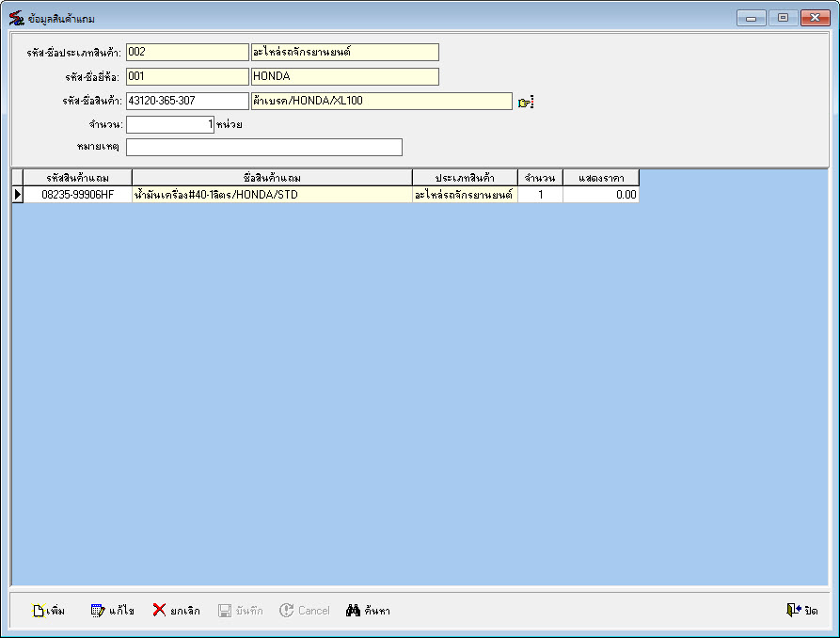Click the greyed-out Cancel button
The image size is (840, 638).
tap(304, 611)
